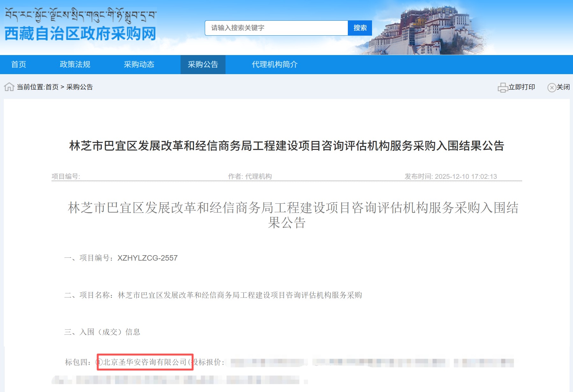Viewport: 573px width, 392px height.
Task: Open the 采购动态 navigation item
Action: click(x=139, y=65)
